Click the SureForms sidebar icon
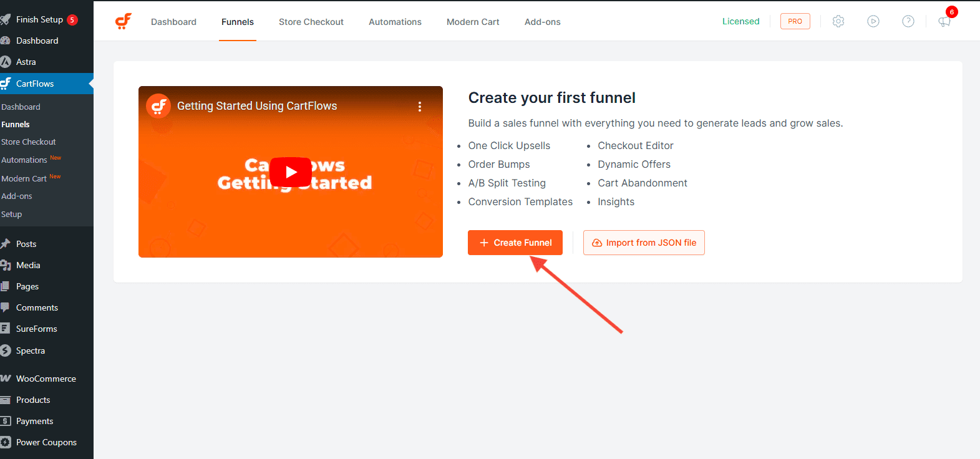The width and height of the screenshot is (980, 459). click(6, 329)
